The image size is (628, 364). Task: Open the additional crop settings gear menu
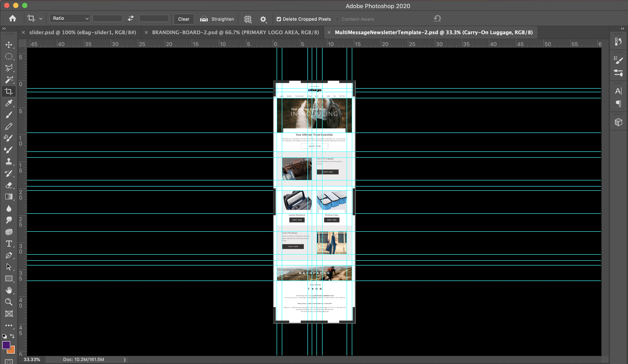(263, 19)
